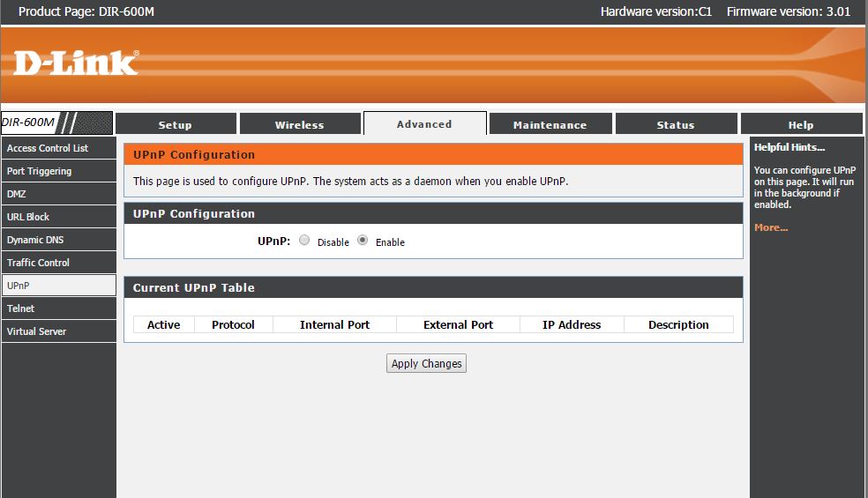Open Access Control List in sidebar
The image size is (868, 498).
pyautogui.click(x=59, y=148)
